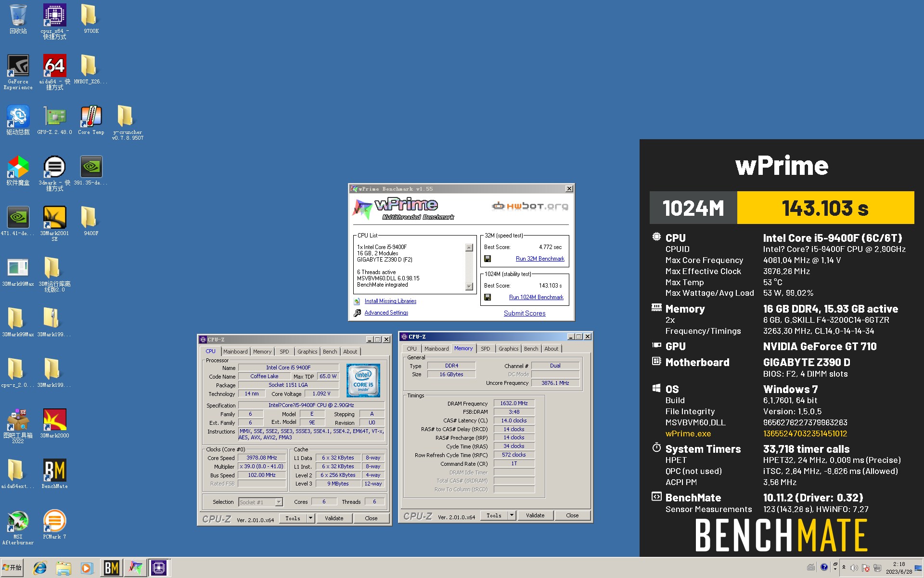This screenshot has height=578, width=924.
Task: Open Advanced Settings link in wPrime
Action: pos(386,313)
